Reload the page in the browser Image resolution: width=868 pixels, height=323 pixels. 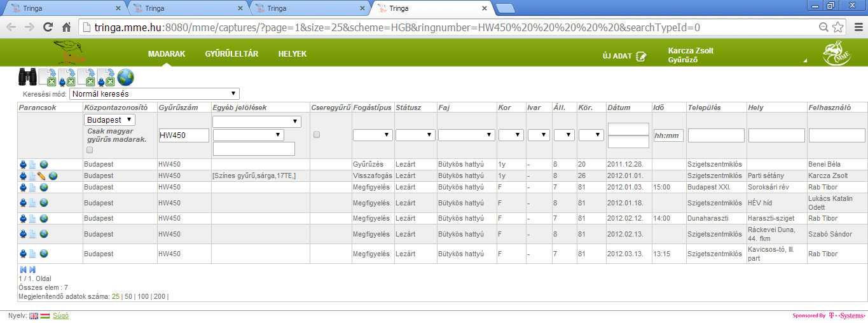(48, 27)
